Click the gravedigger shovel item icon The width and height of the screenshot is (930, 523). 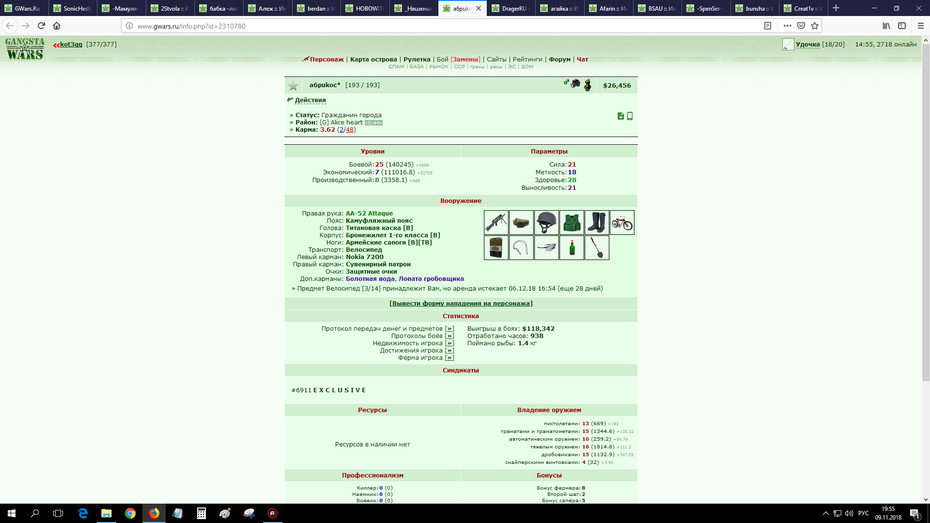tap(597, 247)
